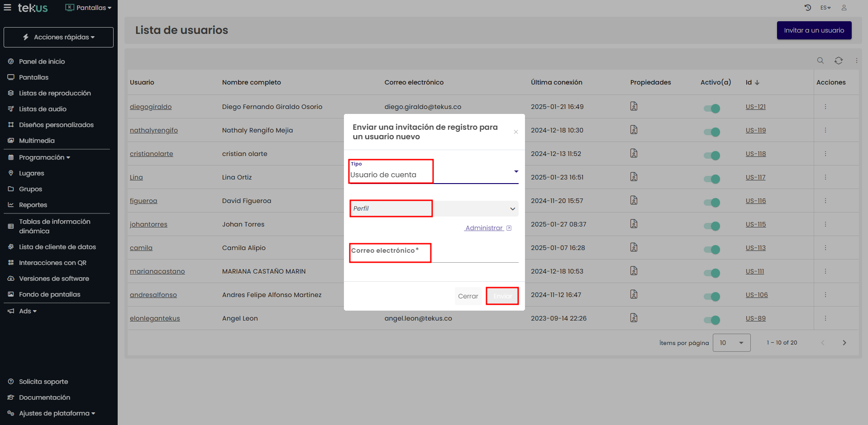The height and width of the screenshot is (425, 868).
Task: Open Pantallas in the left sidebar
Action: point(33,77)
